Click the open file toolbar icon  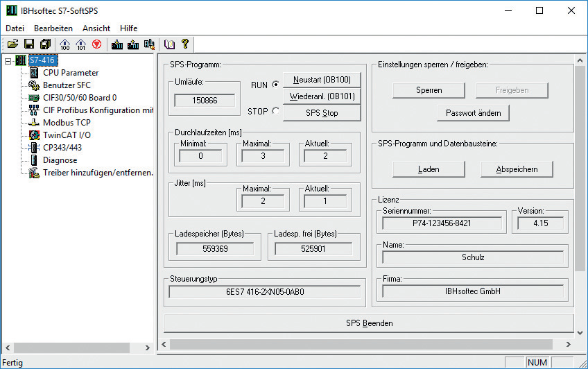(x=12, y=44)
